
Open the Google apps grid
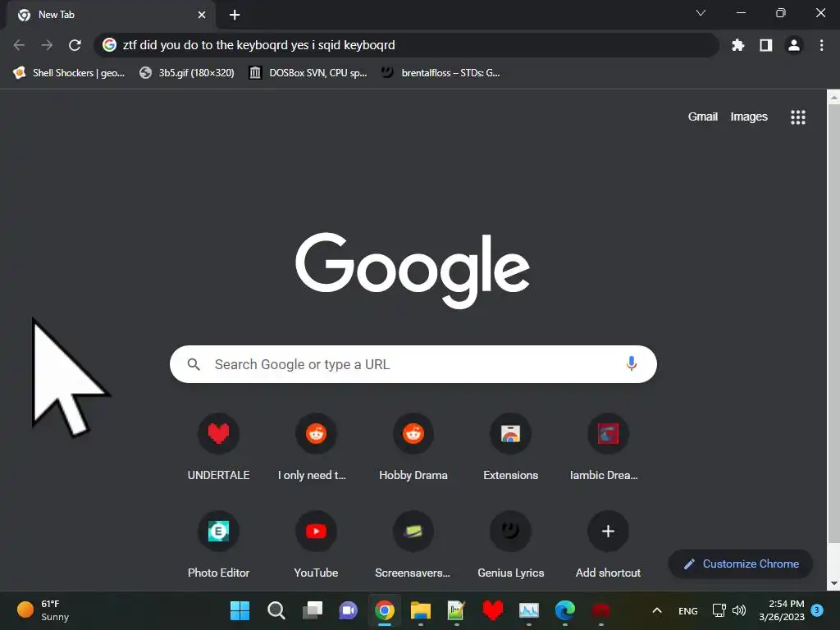pyautogui.click(x=797, y=116)
